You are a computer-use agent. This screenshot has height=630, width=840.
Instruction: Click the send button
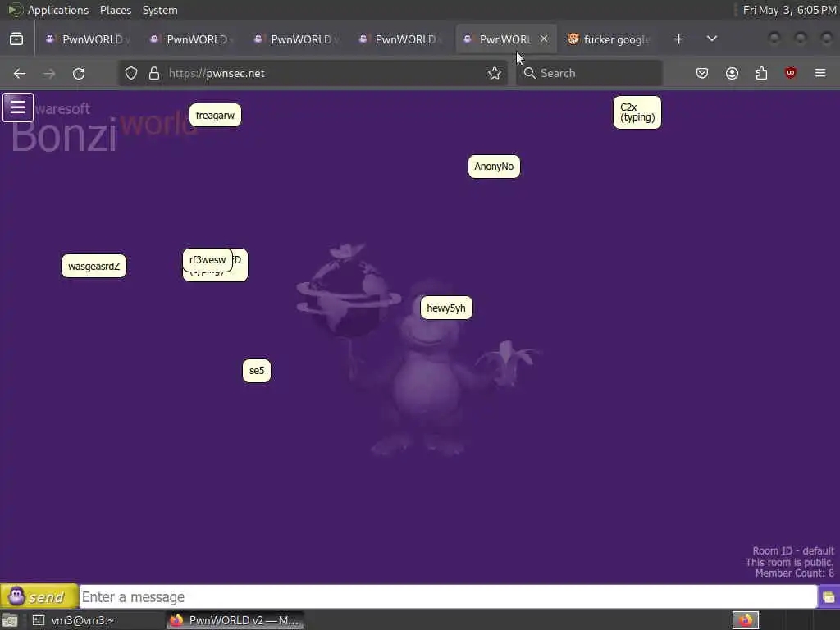coord(39,596)
